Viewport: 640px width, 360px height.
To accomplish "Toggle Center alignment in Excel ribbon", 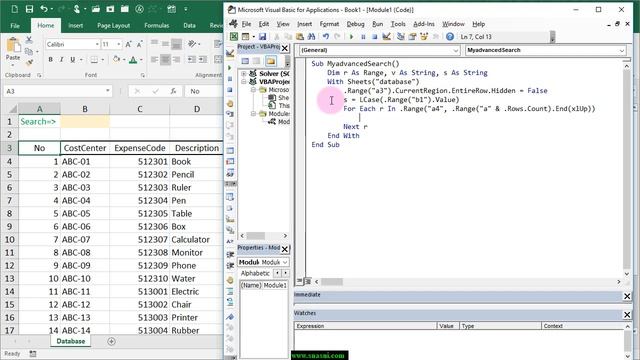I will (x=165, y=60).
